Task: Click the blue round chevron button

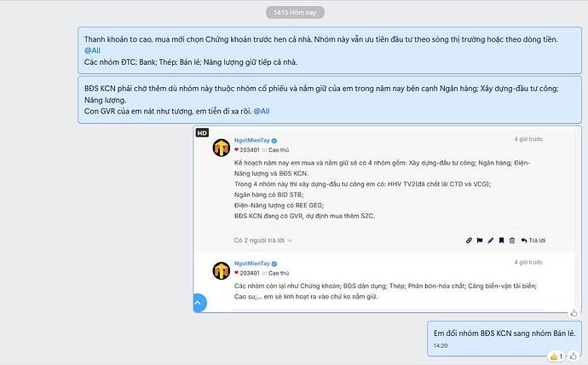Action: pyautogui.click(x=199, y=303)
